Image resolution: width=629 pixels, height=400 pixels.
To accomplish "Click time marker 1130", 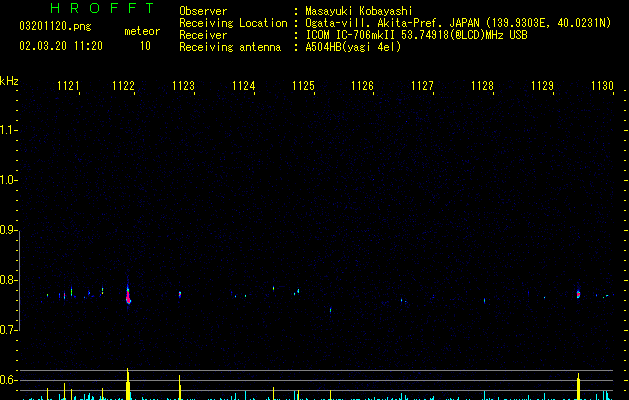I will pos(603,86).
